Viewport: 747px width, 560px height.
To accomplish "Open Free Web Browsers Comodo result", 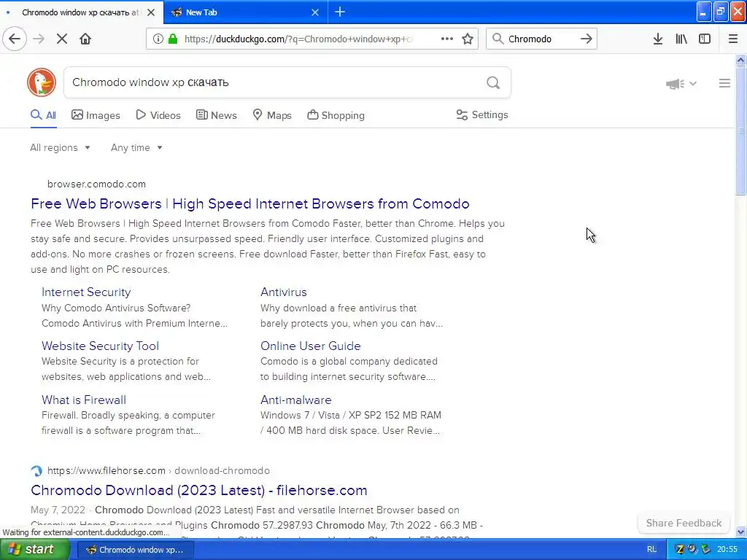I will coord(250,204).
